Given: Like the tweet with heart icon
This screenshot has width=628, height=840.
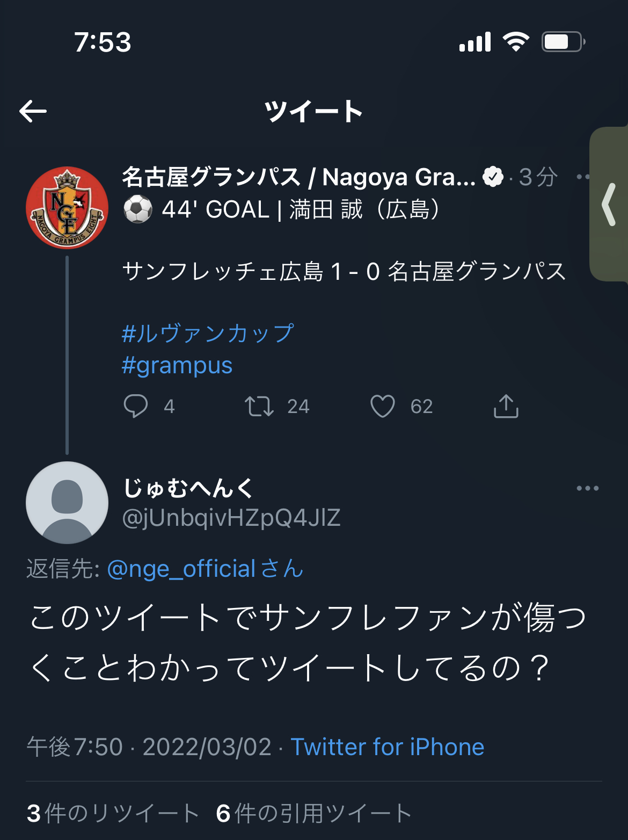Looking at the screenshot, I should (x=383, y=406).
